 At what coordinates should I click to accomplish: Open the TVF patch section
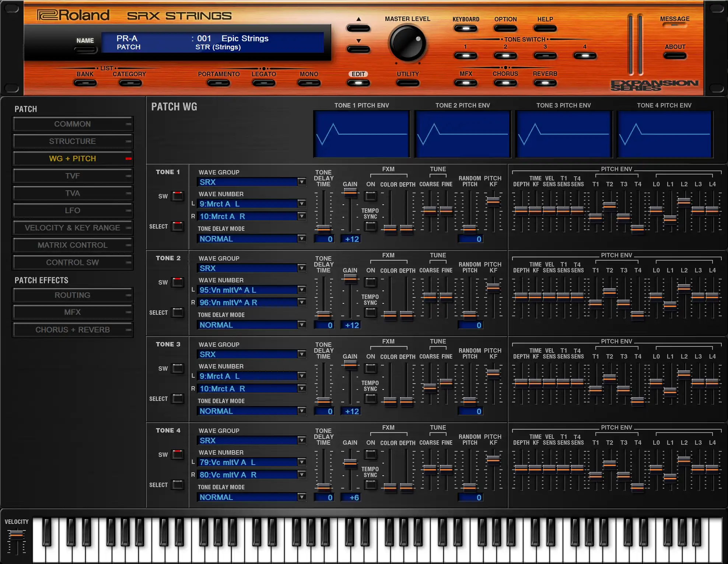73,176
